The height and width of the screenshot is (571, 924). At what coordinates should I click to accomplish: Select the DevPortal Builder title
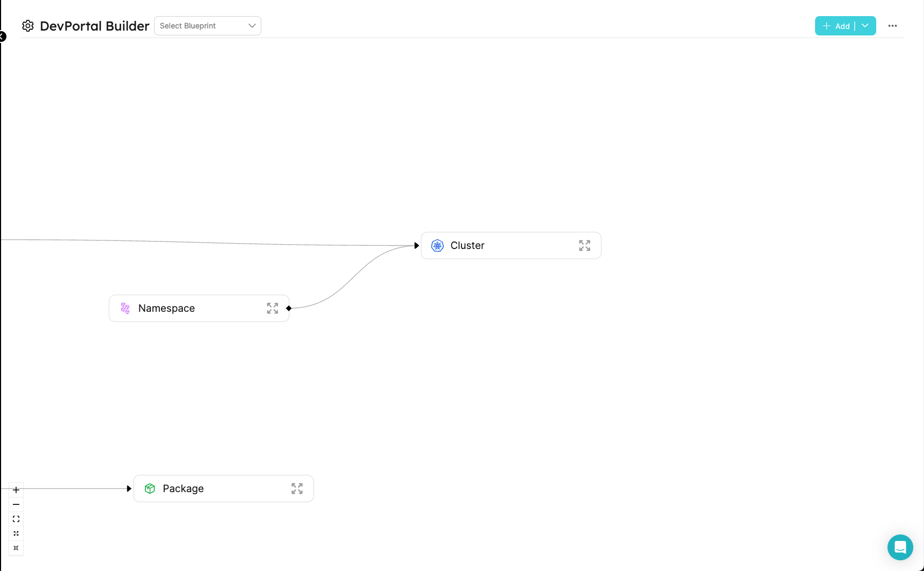tap(94, 25)
